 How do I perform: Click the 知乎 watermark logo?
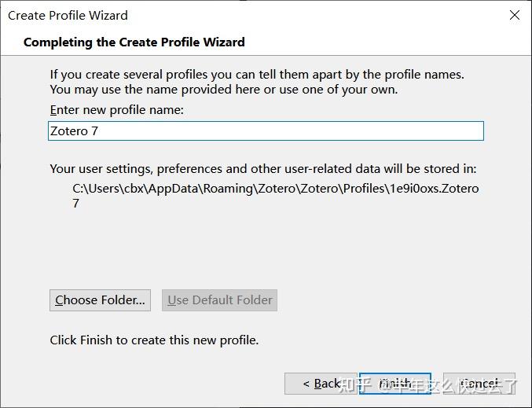click(355, 385)
